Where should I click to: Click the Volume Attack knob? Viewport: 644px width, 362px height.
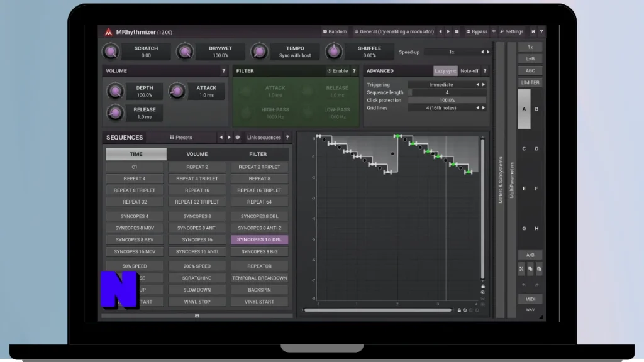[x=177, y=91]
